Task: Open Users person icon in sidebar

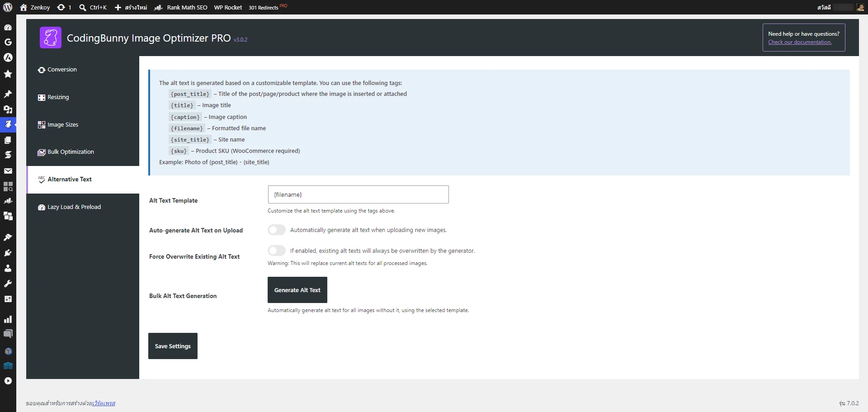Action: coord(8,268)
